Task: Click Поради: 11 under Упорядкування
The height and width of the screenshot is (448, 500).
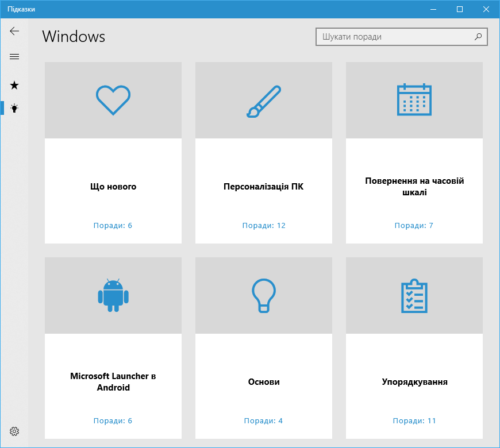Action: (x=414, y=420)
